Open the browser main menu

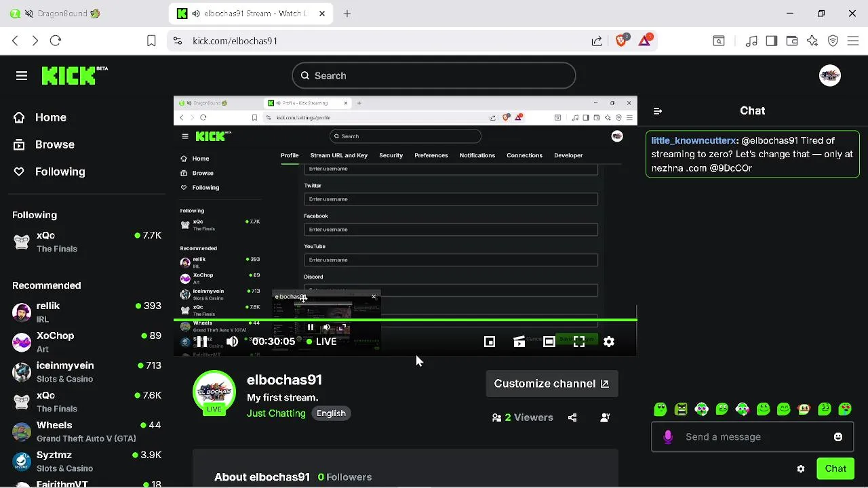pyautogui.click(x=853, y=41)
